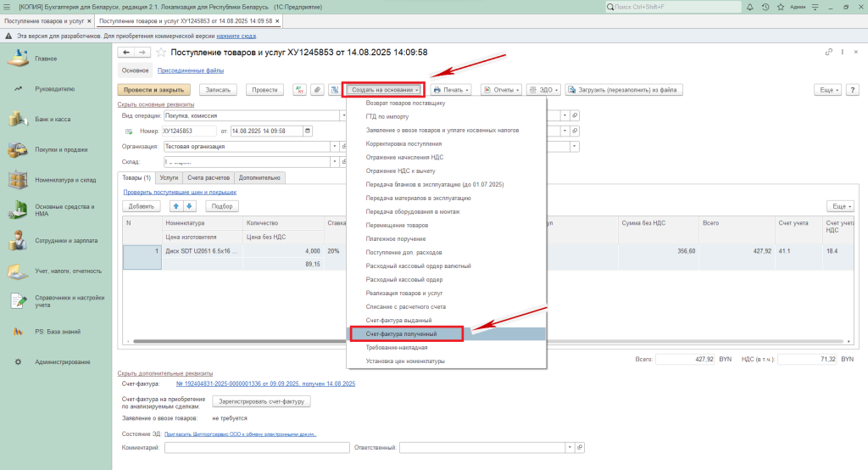Click the notifications bell icon

pos(750,7)
